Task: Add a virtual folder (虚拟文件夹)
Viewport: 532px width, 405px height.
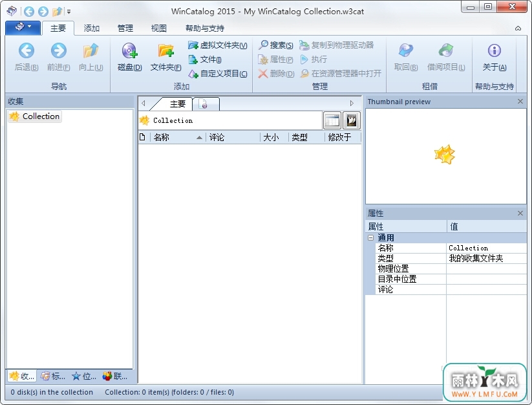Action: (217, 45)
